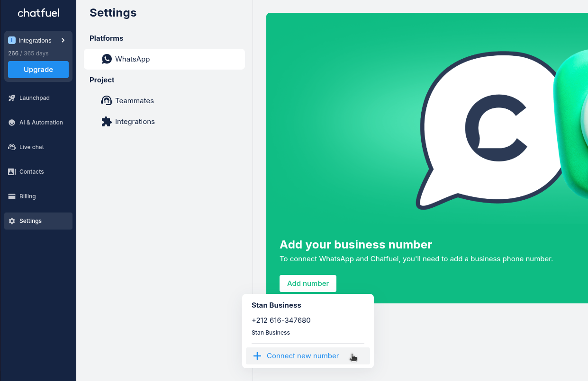Click the Live chat headset icon

12,147
